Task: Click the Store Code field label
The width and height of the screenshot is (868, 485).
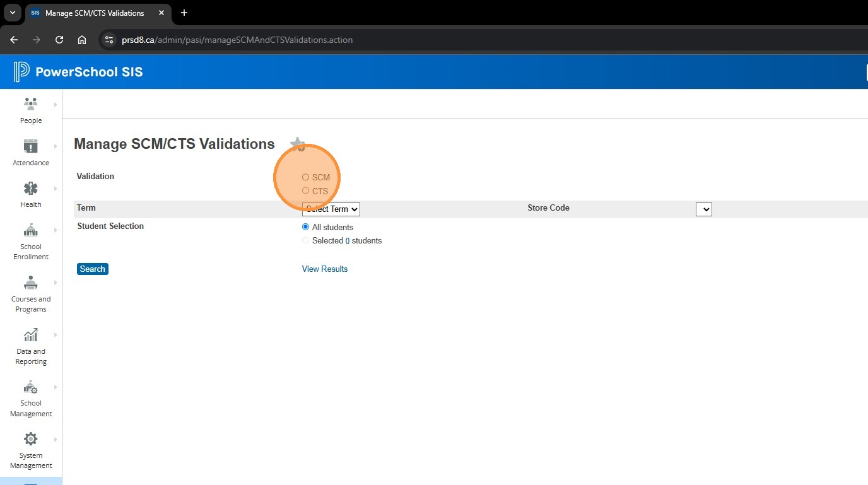Action: pyautogui.click(x=549, y=208)
